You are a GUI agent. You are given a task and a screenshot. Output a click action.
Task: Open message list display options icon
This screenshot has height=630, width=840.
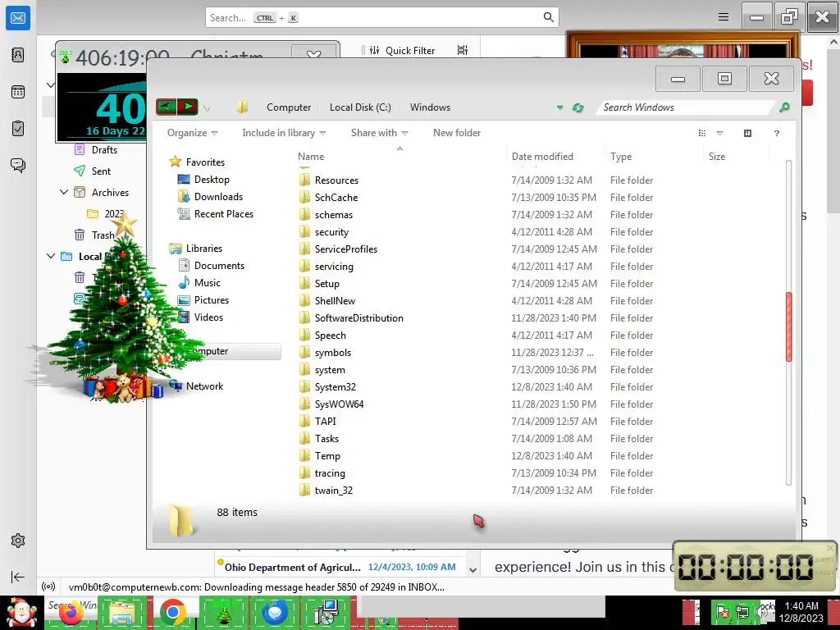[x=463, y=50]
